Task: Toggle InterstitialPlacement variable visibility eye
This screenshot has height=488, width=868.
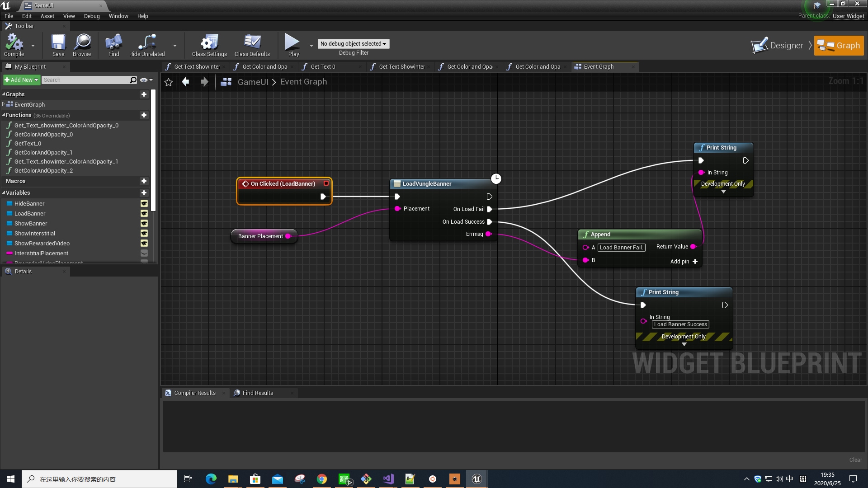Action: pyautogui.click(x=144, y=253)
